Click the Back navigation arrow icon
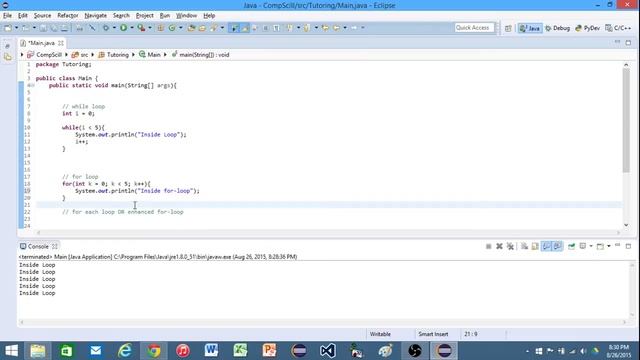Image resolution: width=640 pixels, height=360 pixels. pos(336,28)
